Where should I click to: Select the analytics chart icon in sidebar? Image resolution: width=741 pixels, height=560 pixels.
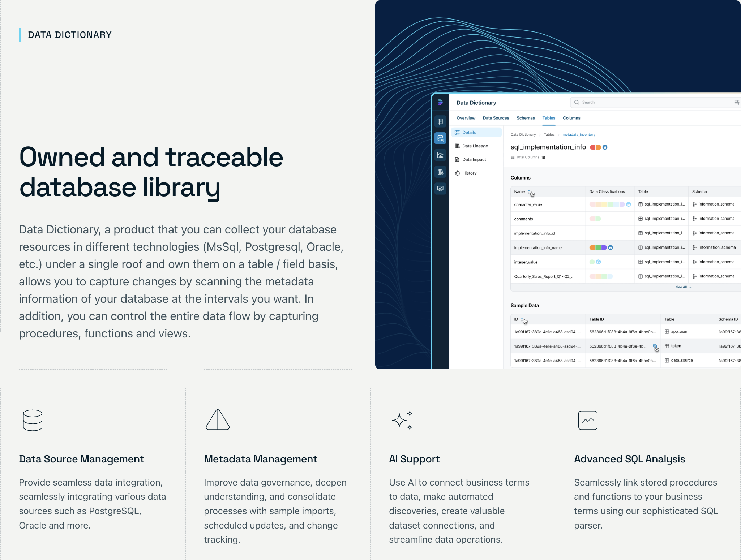(440, 154)
